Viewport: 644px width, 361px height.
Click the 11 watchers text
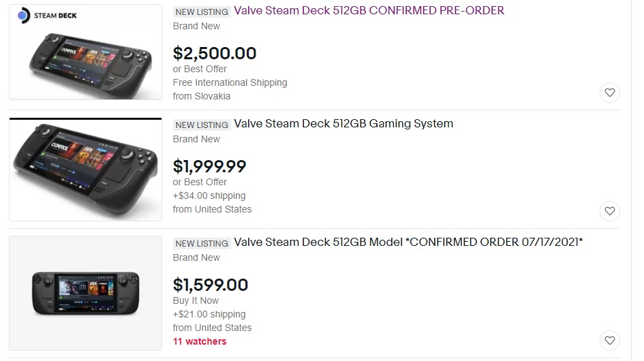tap(200, 341)
